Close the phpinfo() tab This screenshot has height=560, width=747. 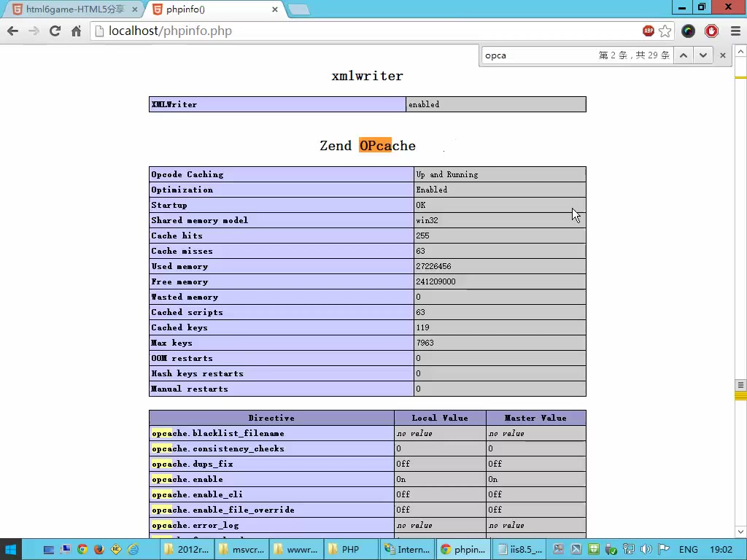(275, 9)
